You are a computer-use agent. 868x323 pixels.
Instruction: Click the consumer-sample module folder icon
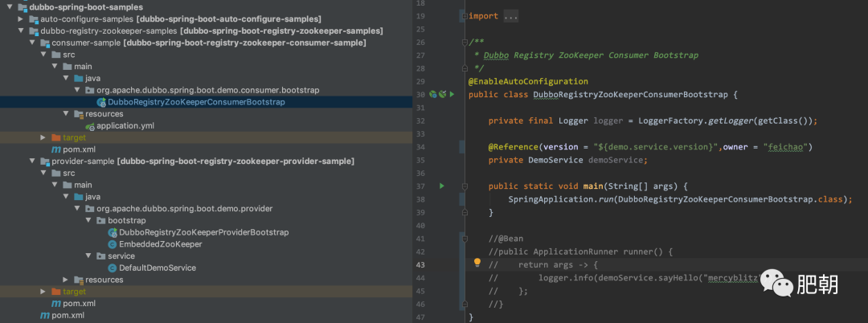point(44,43)
